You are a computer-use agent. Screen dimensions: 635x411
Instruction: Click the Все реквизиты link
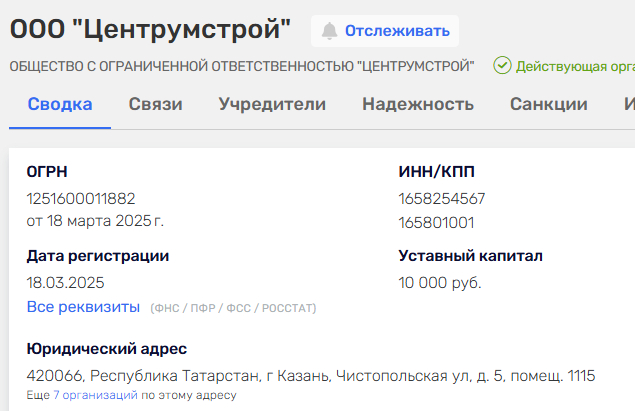tap(83, 307)
